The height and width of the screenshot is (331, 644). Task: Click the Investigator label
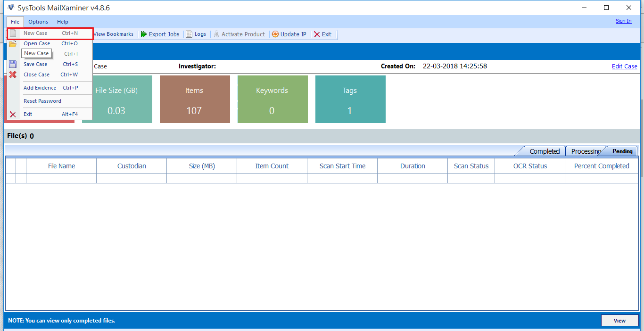coord(197,66)
